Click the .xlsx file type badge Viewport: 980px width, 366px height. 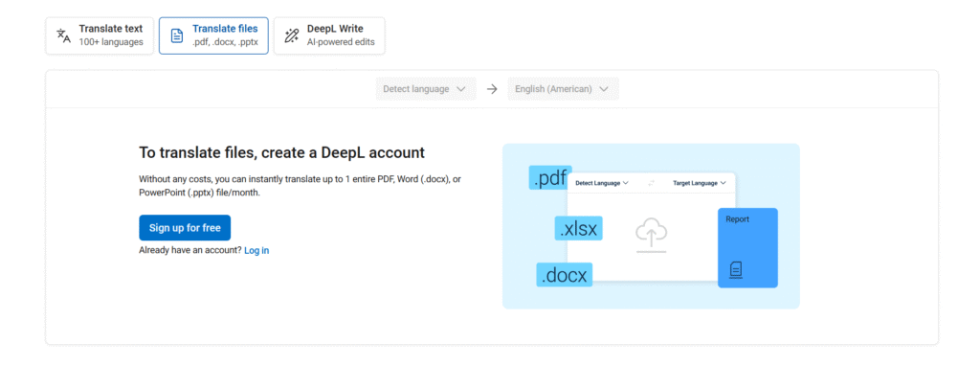pos(579,228)
